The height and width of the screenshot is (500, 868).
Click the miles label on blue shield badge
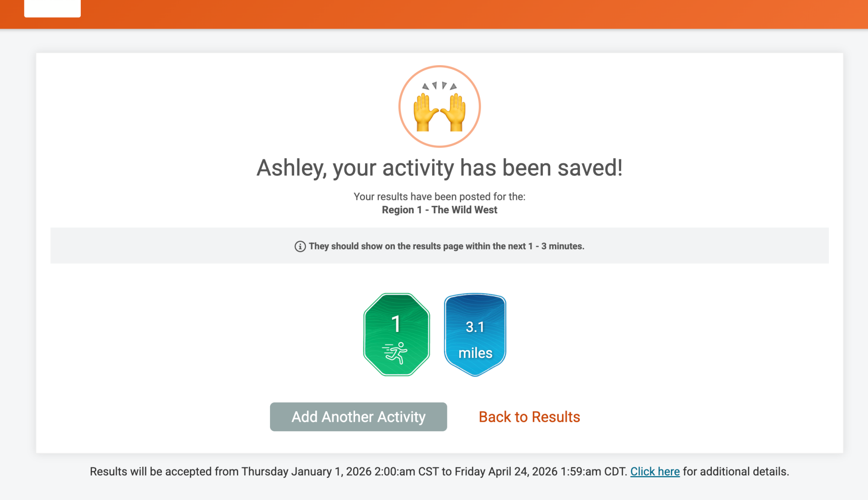click(x=475, y=353)
